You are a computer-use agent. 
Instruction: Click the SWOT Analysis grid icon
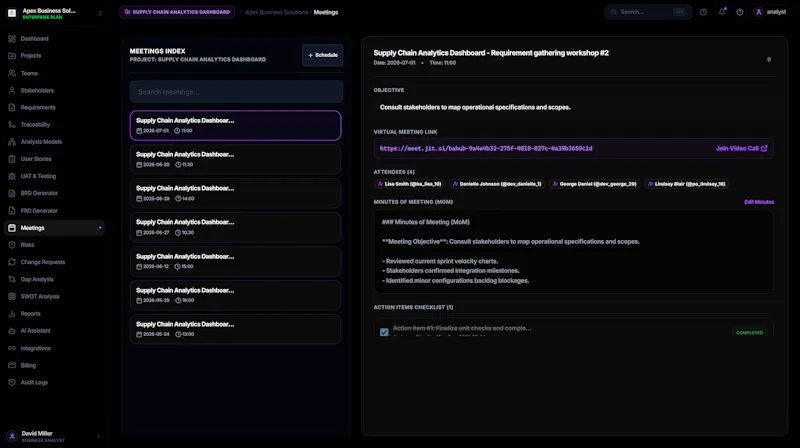tap(12, 296)
